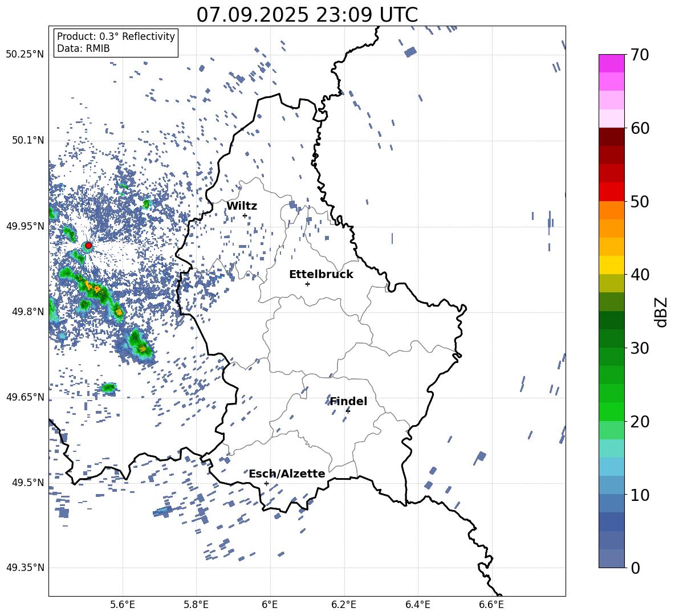
Task: Click the 50.1°N latitude label
Action: click(28, 140)
